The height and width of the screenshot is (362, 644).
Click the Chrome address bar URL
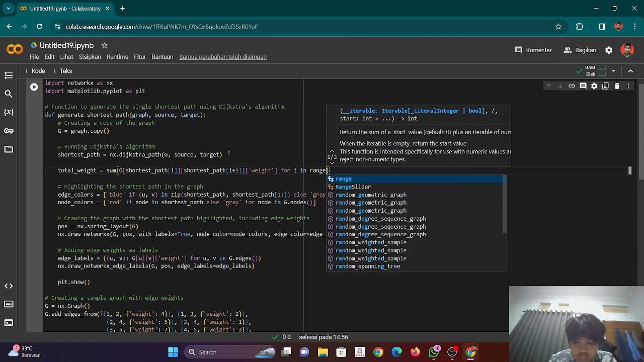(x=162, y=27)
